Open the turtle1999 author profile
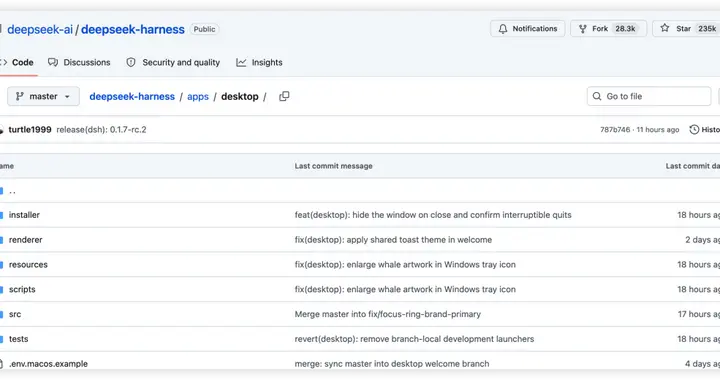This screenshot has width=720, height=380. 30,130
